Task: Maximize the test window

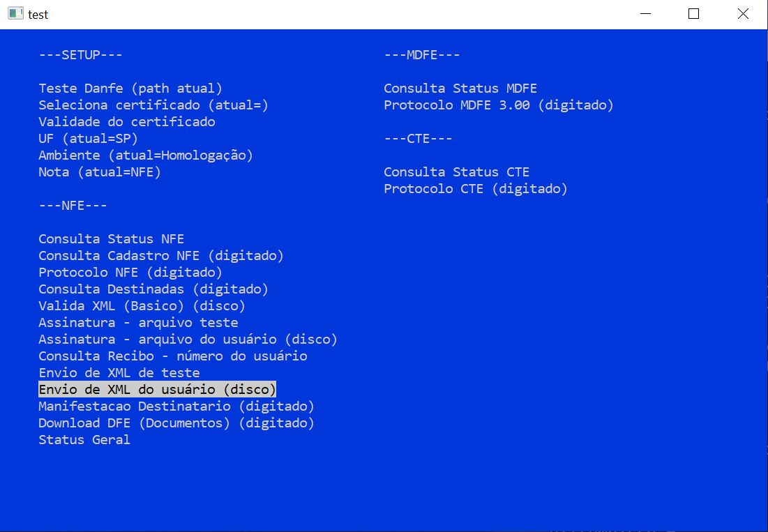Action: coord(693,14)
